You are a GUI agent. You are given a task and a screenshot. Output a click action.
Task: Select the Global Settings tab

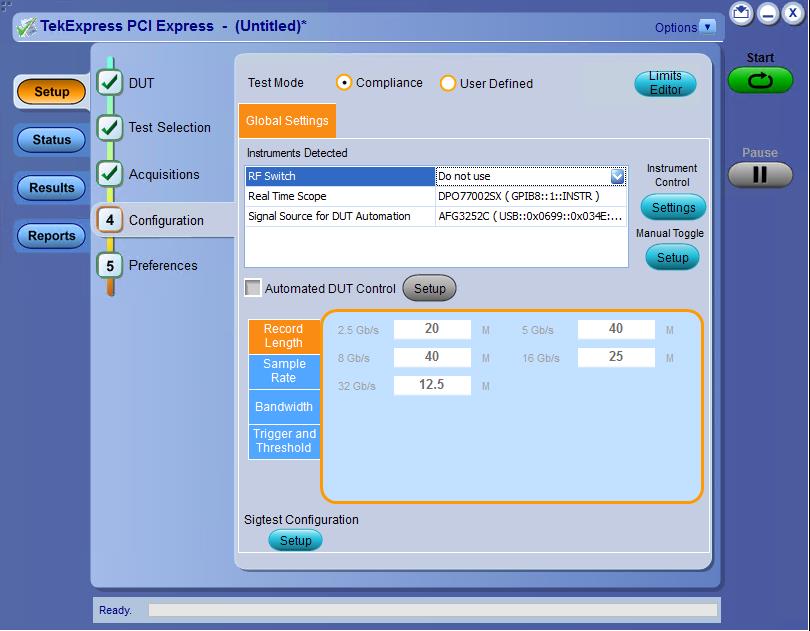(287, 120)
